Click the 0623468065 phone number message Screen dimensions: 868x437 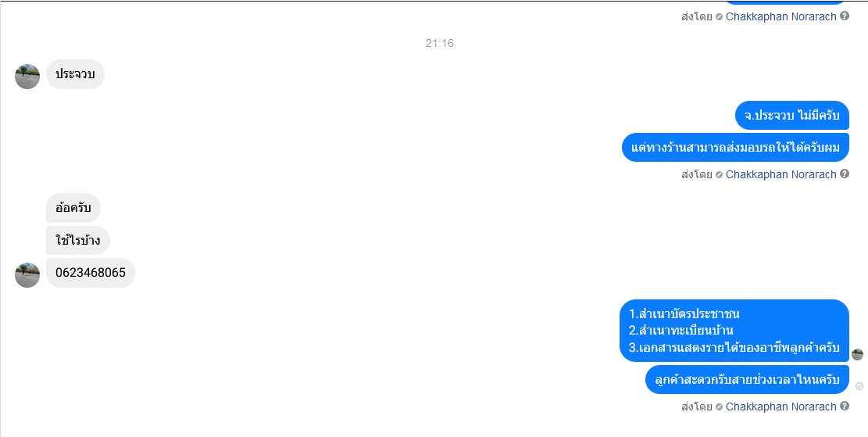pyautogui.click(x=90, y=273)
